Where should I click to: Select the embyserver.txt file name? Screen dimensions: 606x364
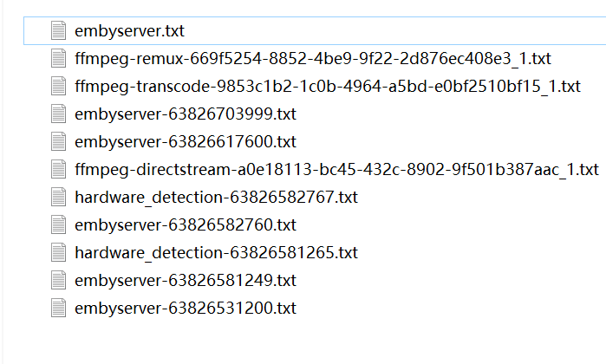130,31
